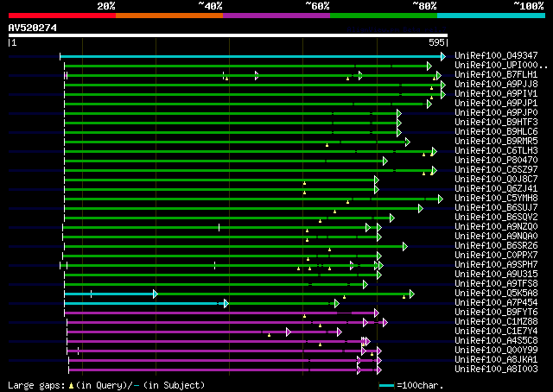
Task: Select the UniRef100_B6SUJ7 label
Action: coord(496,207)
